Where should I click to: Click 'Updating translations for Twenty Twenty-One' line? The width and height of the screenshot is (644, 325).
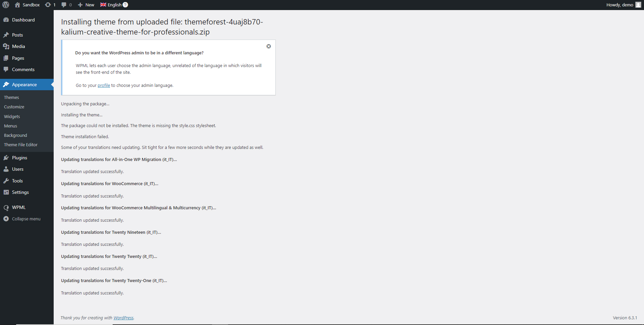pyautogui.click(x=114, y=280)
